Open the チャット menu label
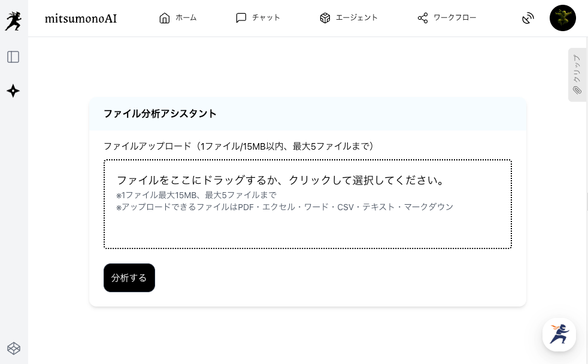This screenshot has height=364, width=588. coord(266,18)
